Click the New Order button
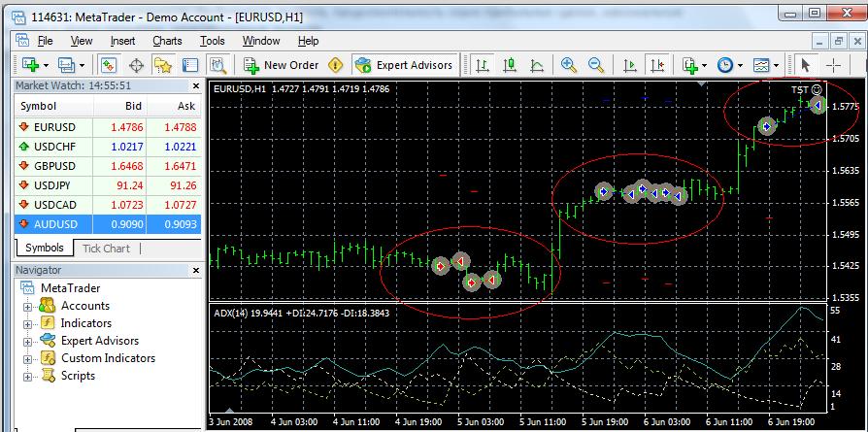Screen dimensions: 868x432 [282, 65]
